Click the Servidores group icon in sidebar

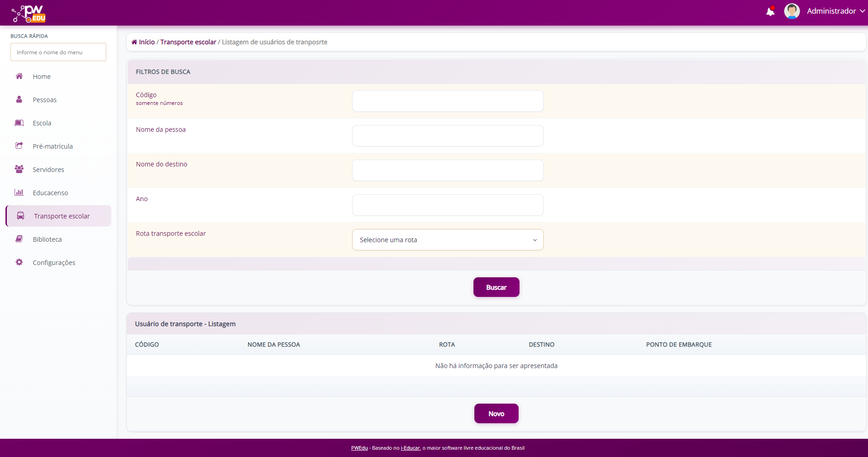click(19, 169)
